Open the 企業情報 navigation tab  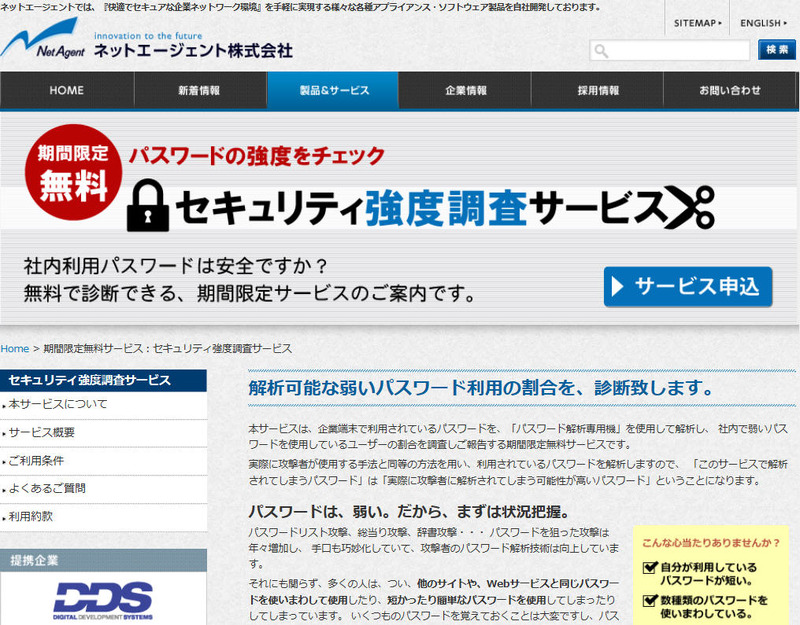[x=465, y=91]
